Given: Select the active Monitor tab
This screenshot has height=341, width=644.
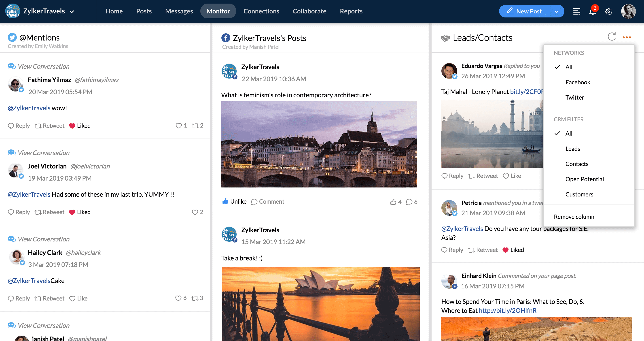Looking at the screenshot, I should pos(218,11).
